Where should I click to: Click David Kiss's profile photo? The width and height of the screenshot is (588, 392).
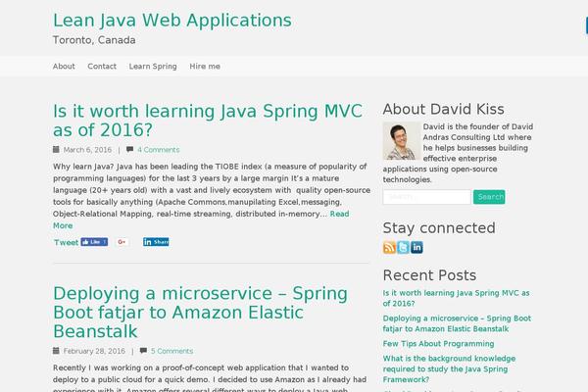pos(402,141)
